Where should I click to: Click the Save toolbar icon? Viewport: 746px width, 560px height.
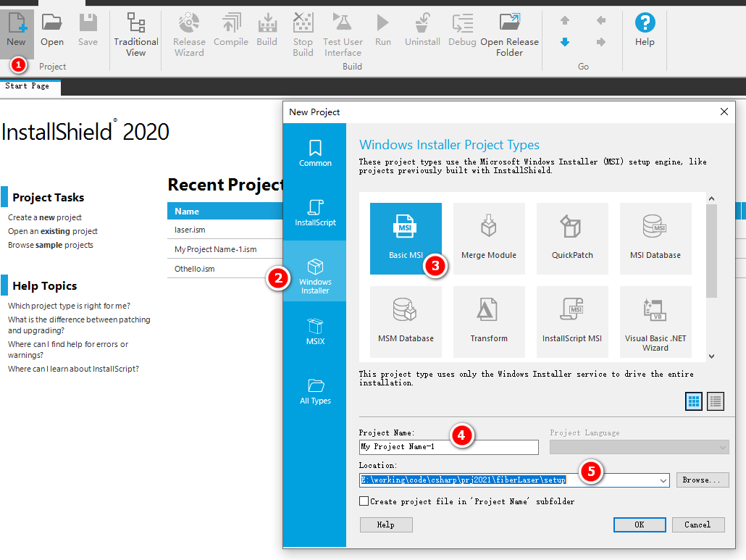pyautogui.click(x=88, y=30)
